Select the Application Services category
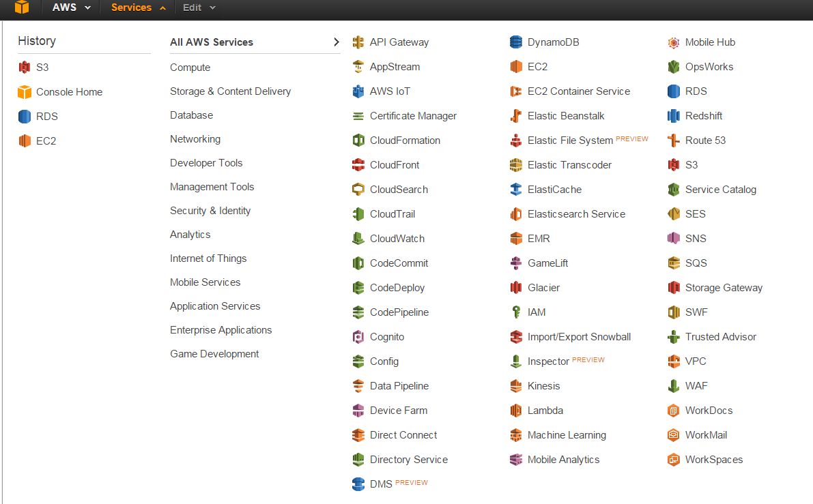Viewport: 813px width, 504px height. (215, 306)
